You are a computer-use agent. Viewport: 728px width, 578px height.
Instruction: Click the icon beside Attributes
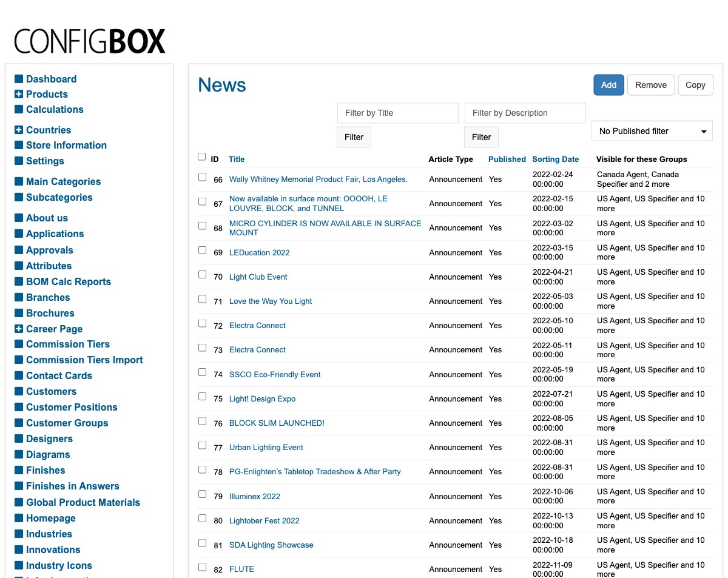coord(19,266)
